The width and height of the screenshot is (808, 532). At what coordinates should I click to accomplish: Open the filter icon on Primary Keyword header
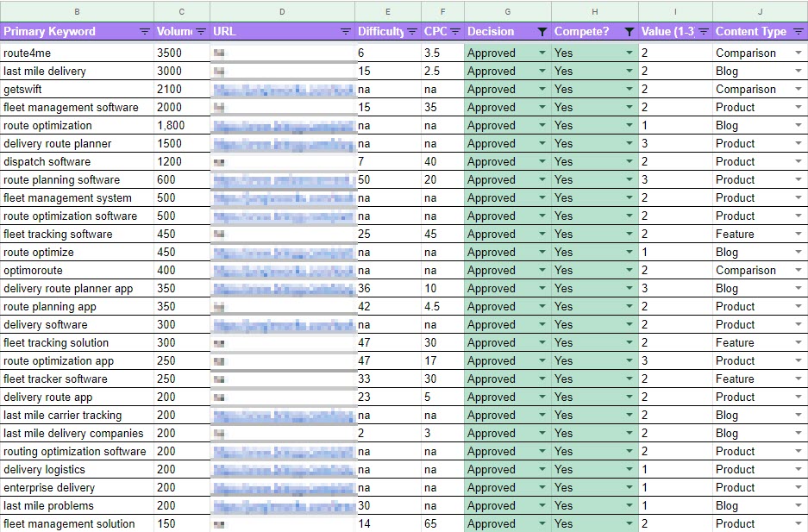point(143,31)
